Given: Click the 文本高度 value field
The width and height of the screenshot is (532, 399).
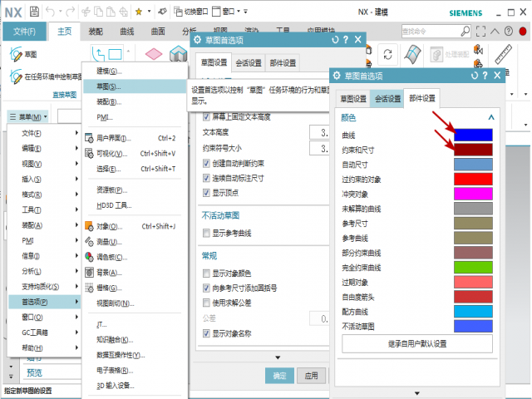Looking at the screenshot, I should pos(319,132).
